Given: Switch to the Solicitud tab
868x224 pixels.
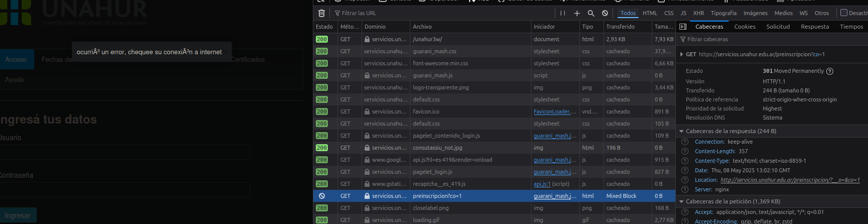Looking at the screenshot, I should point(778,27).
